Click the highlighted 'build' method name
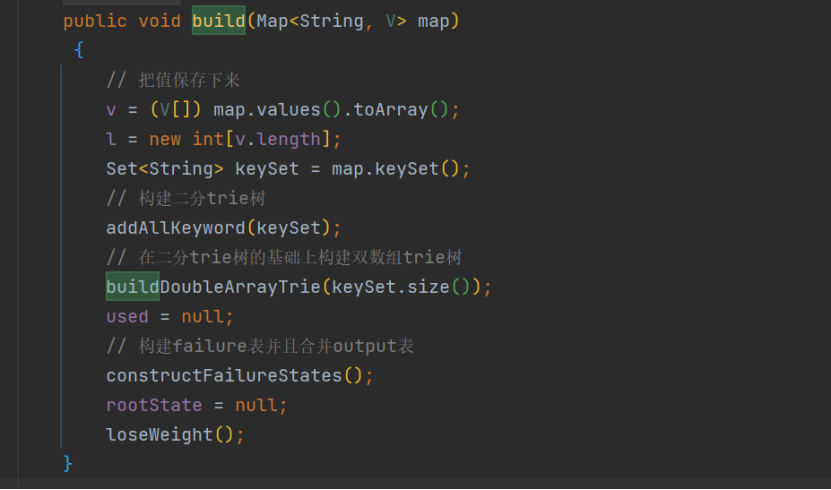 point(218,21)
